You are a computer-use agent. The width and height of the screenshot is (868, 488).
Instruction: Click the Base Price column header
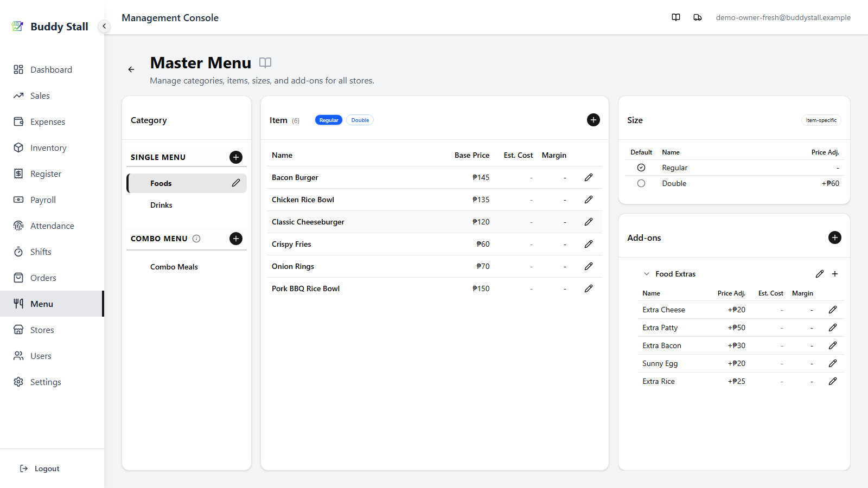[472, 155]
